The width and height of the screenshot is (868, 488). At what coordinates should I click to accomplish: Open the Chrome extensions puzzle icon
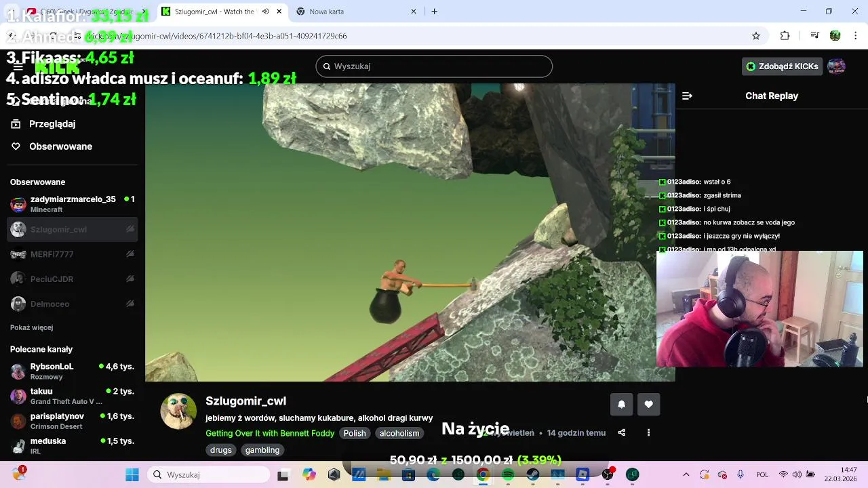coord(785,36)
